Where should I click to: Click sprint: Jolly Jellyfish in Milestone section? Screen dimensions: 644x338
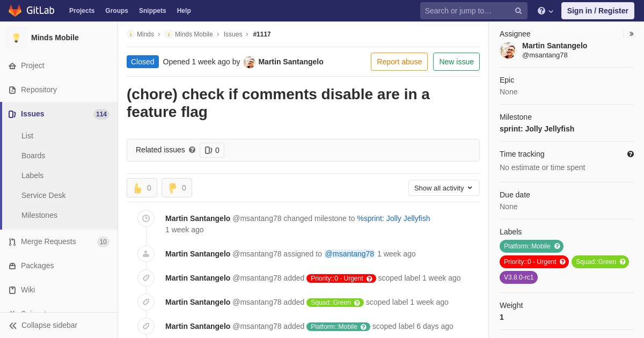tap(537, 129)
